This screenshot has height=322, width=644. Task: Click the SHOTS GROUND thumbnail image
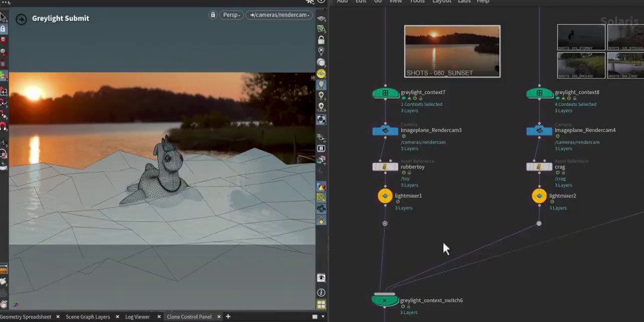pos(581,65)
